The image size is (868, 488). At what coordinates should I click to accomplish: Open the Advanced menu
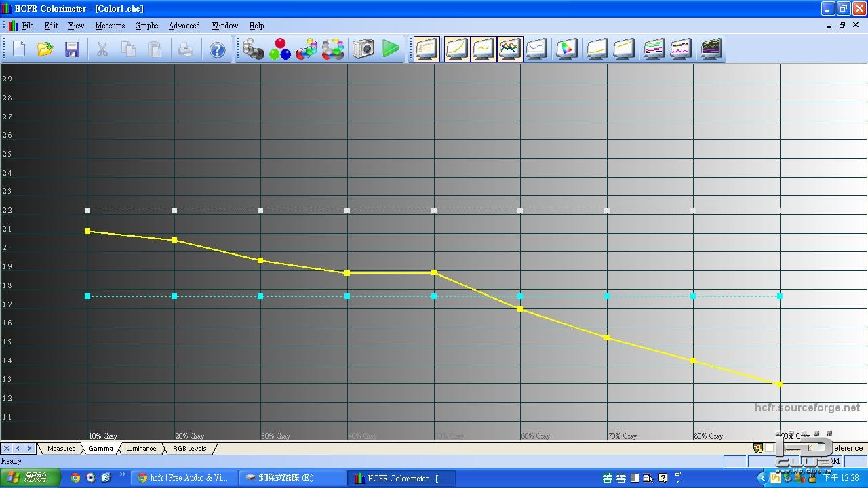coord(184,26)
